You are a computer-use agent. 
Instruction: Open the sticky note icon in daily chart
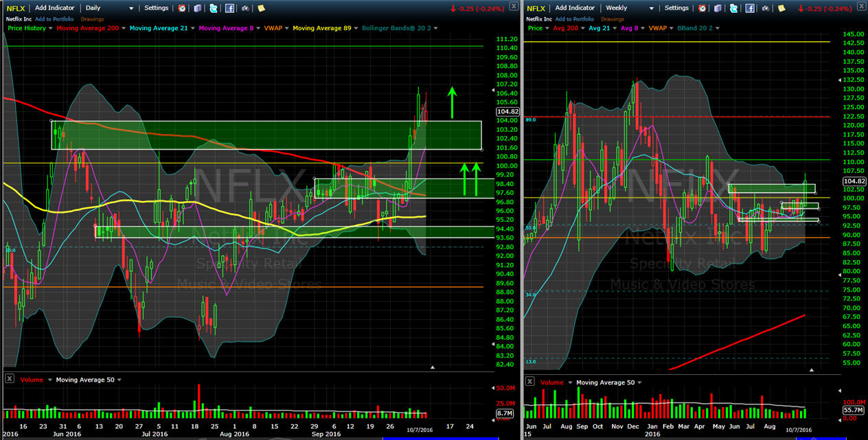(261, 8)
